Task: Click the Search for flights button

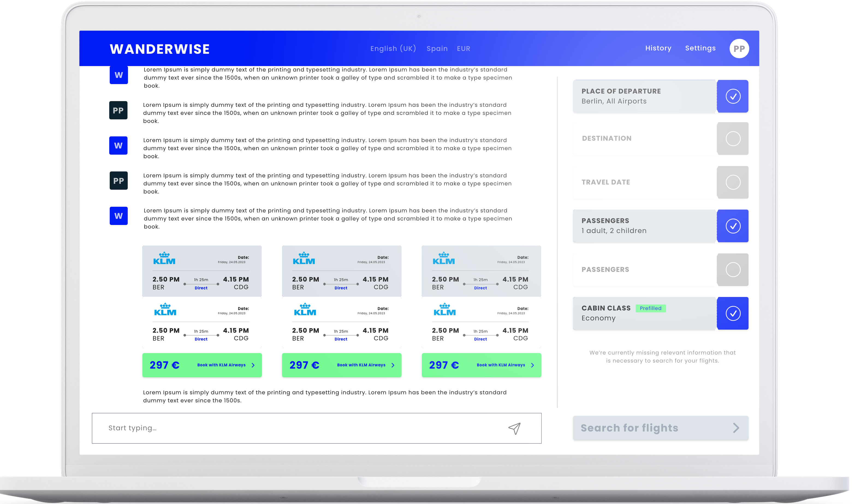Action: click(x=660, y=428)
